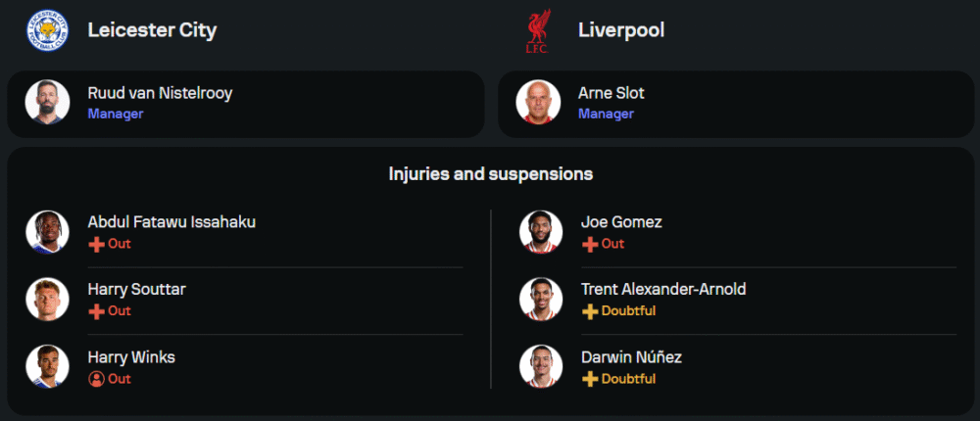Click Joe Gomez's player avatar
Viewport: 980px width, 421px height.
pyautogui.click(x=541, y=232)
